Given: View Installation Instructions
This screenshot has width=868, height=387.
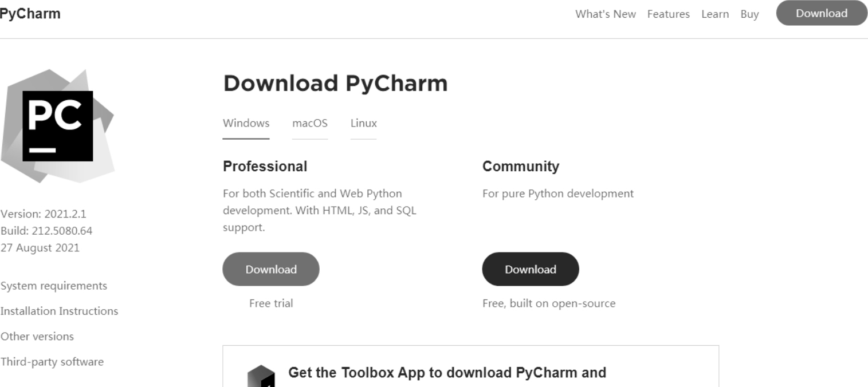Looking at the screenshot, I should point(59,311).
